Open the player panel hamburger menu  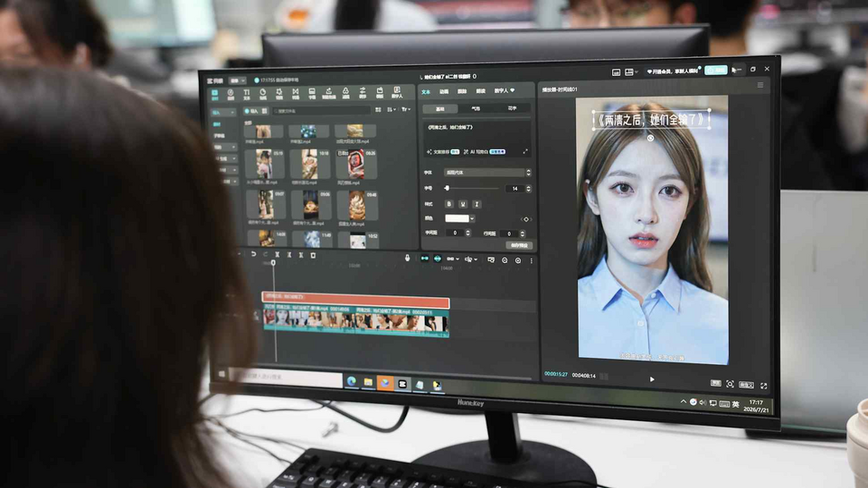click(760, 85)
